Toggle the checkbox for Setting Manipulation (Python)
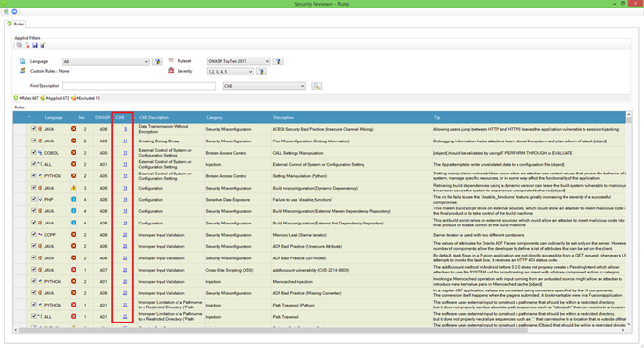Screen dimensions: 644x348 pyautogui.click(x=34, y=175)
